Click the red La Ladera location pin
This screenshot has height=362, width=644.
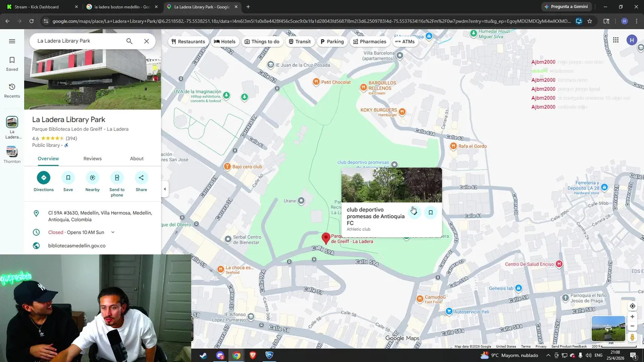click(x=326, y=238)
